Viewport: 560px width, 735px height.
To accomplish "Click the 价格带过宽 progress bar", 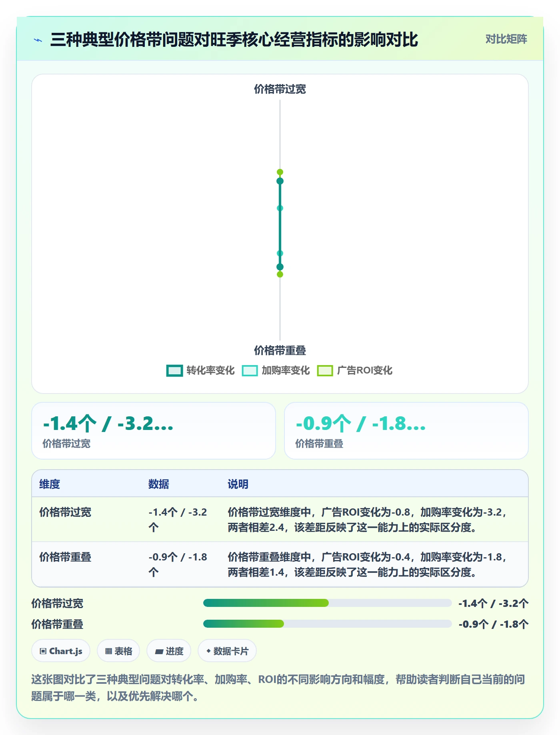I will tap(327, 603).
